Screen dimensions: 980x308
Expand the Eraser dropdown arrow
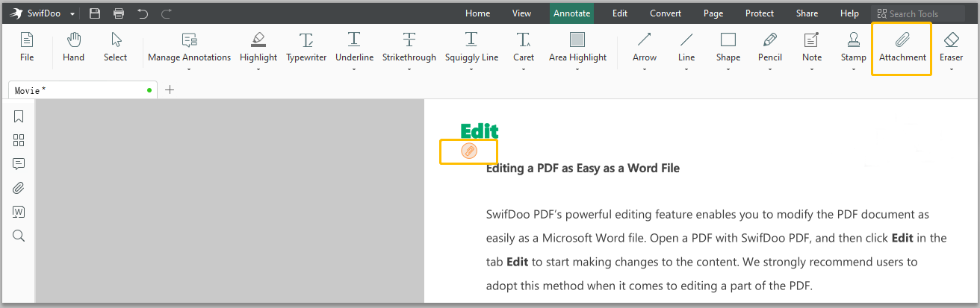952,69
